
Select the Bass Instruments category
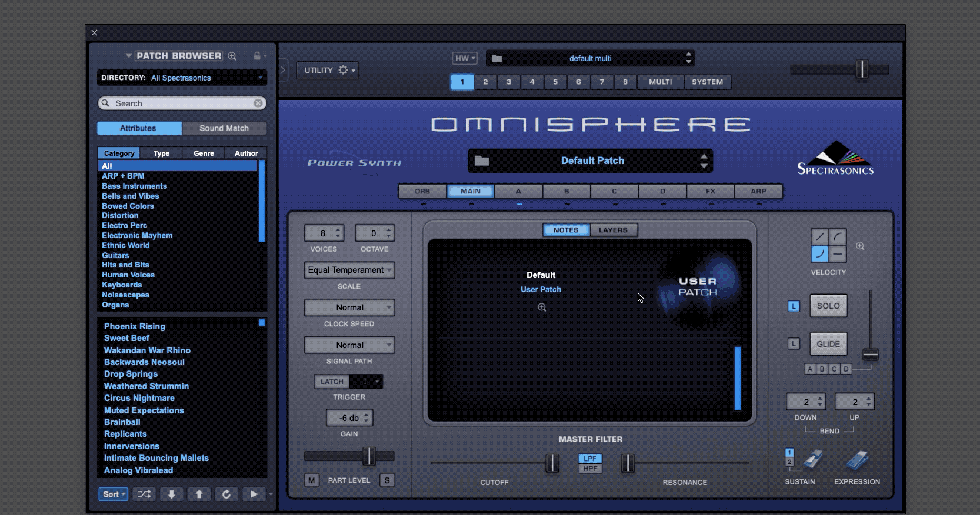[x=134, y=186]
